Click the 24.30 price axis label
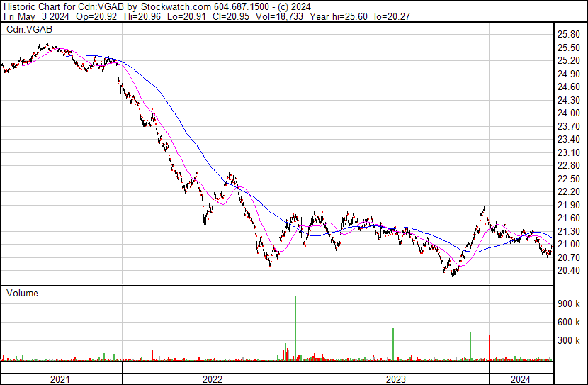 tap(568, 100)
